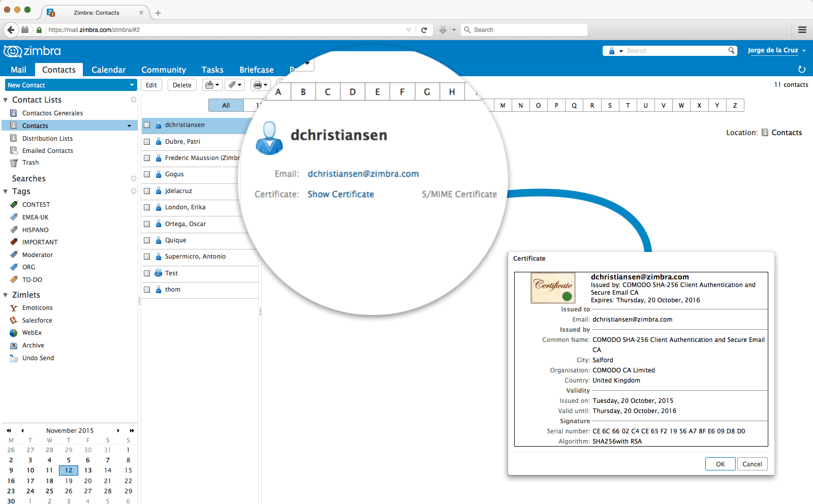
Task: Click the WebEx globe icon
Action: click(x=14, y=333)
